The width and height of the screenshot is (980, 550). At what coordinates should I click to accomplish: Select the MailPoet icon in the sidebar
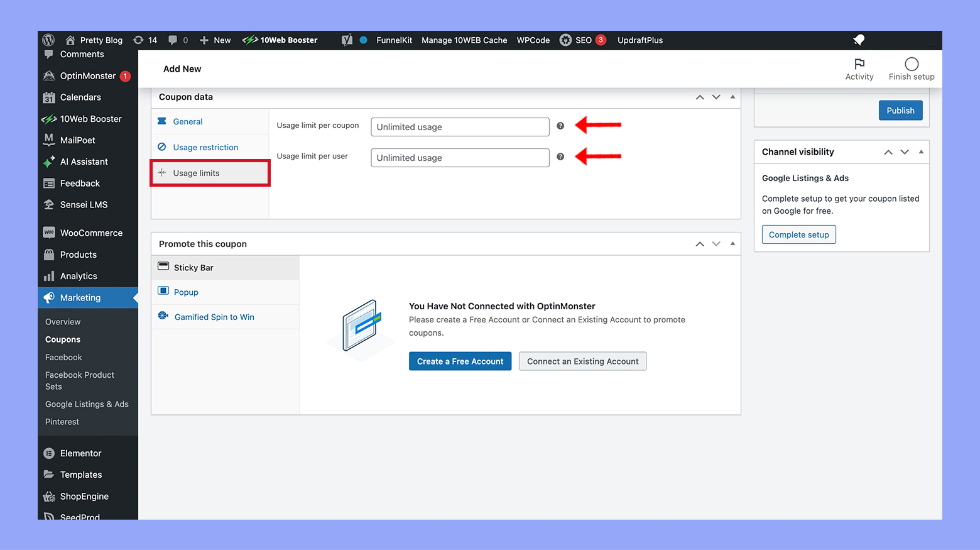pyautogui.click(x=48, y=140)
